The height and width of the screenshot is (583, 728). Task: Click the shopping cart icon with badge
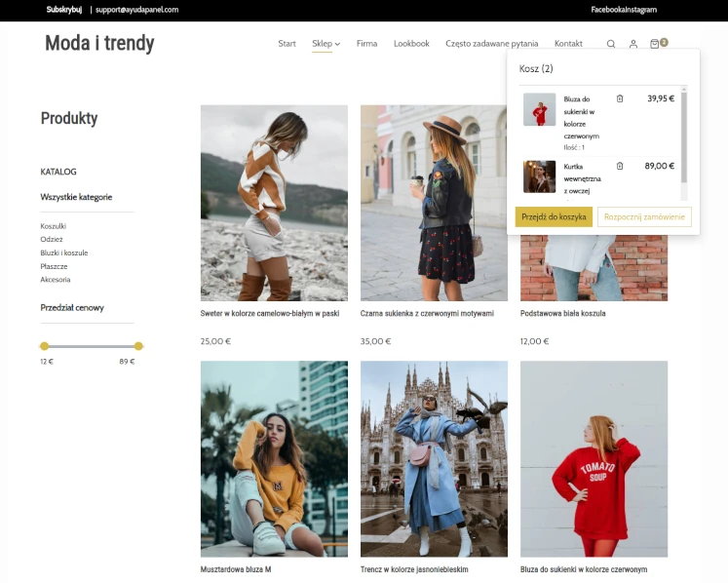click(x=656, y=44)
